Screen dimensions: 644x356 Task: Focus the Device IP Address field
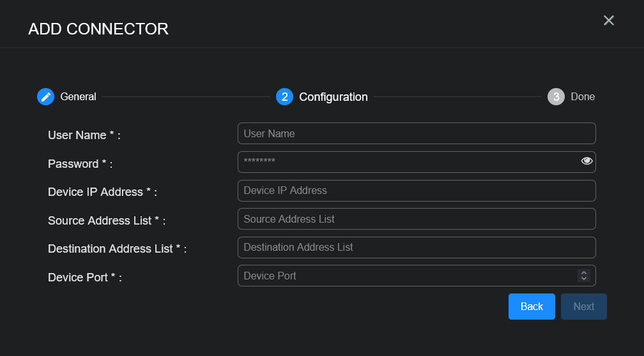tap(415, 190)
